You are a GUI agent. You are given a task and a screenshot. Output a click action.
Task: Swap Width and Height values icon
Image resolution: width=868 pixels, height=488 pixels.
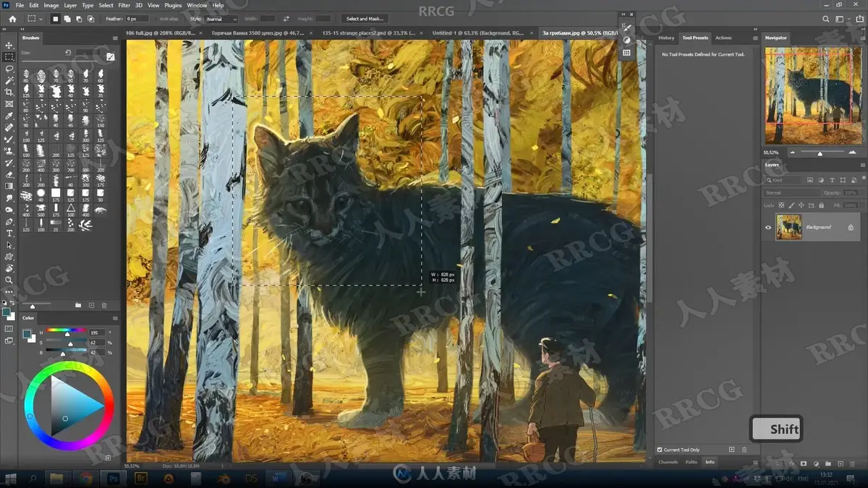[x=286, y=19]
